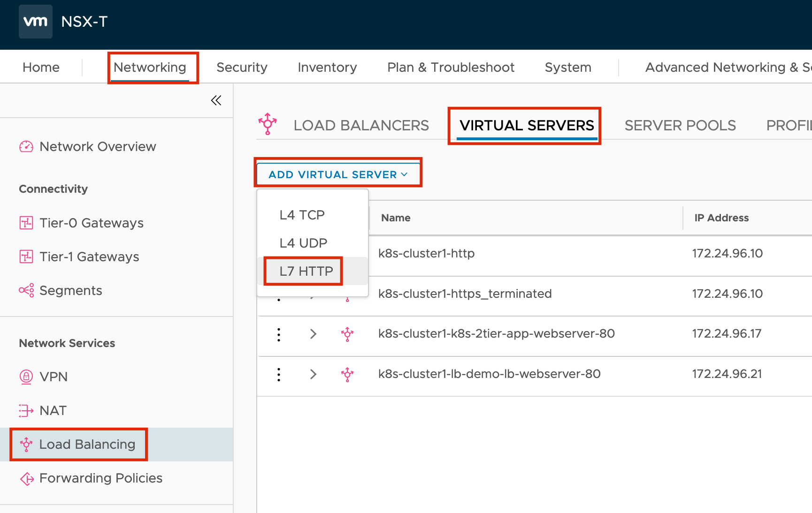This screenshot has height=513, width=812.
Task: Click the Network Overview gauge icon
Action: click(x=26, y=147)
